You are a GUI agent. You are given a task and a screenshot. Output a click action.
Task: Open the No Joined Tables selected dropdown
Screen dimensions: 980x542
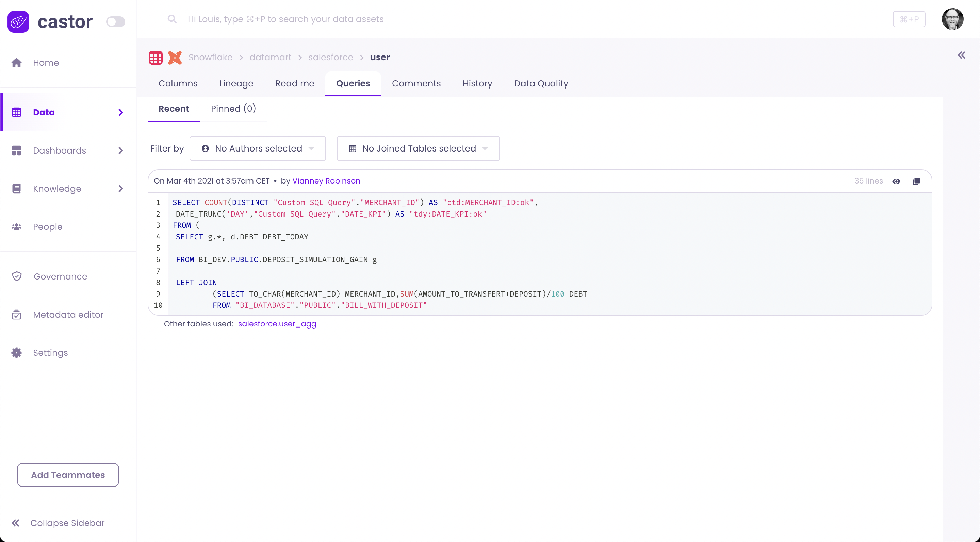418,148
